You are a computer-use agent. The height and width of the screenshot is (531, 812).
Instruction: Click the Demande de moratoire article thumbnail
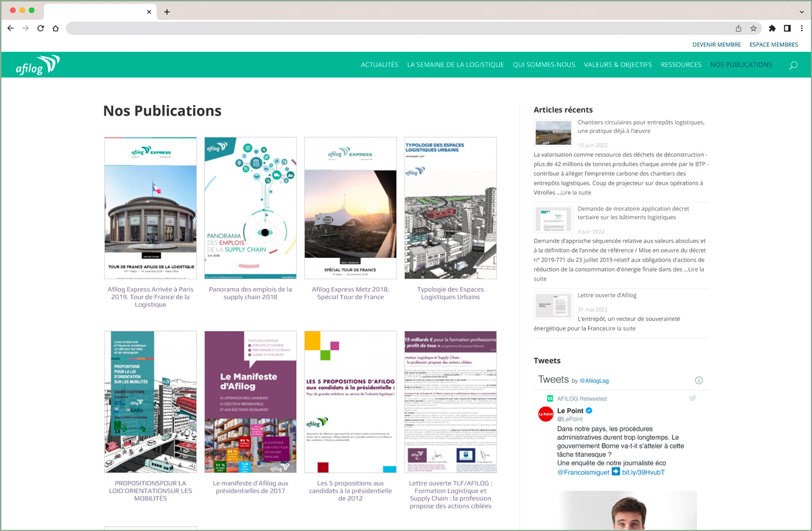[553, 219]
